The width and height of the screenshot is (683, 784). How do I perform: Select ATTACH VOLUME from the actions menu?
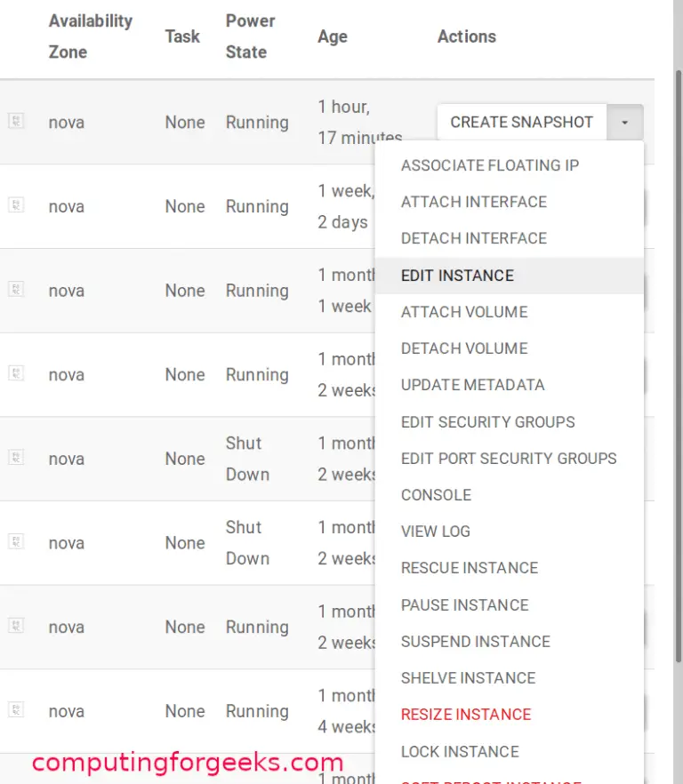463,312
